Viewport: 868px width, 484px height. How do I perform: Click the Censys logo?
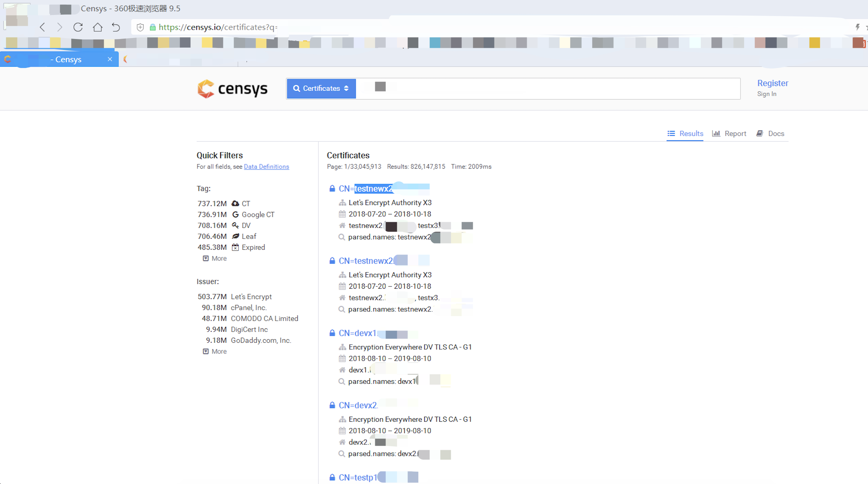pyautogui.click(x=232, y=89)
